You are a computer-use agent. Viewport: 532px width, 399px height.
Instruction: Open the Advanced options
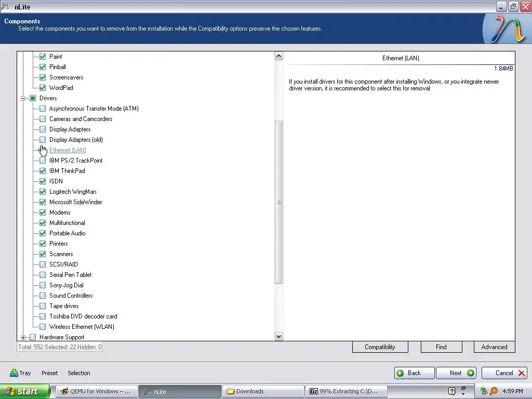pos(494,347)
